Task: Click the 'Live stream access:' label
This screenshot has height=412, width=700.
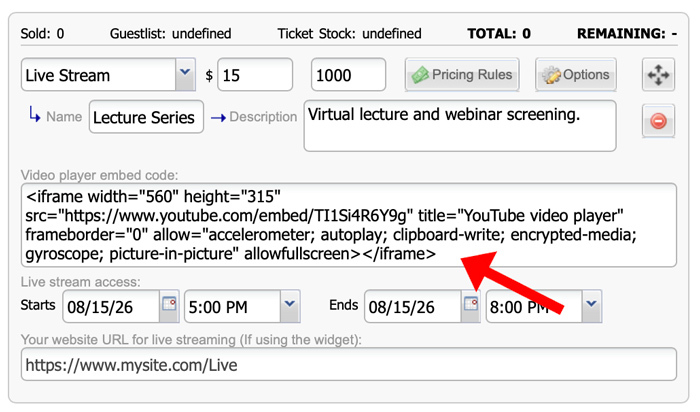Action: point(80,282)
